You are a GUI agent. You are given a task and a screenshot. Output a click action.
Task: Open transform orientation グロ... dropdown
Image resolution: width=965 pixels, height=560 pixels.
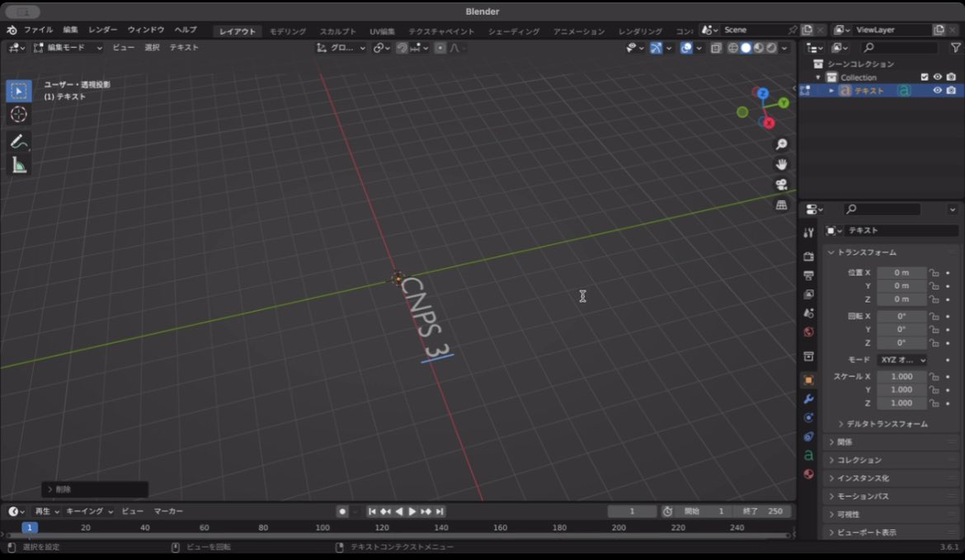(341, 48)
